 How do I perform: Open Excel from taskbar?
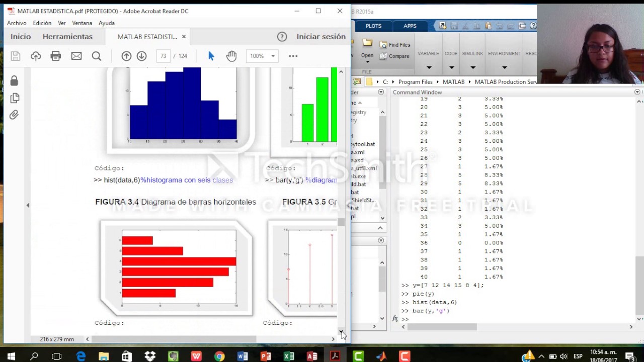click(289, 356)
